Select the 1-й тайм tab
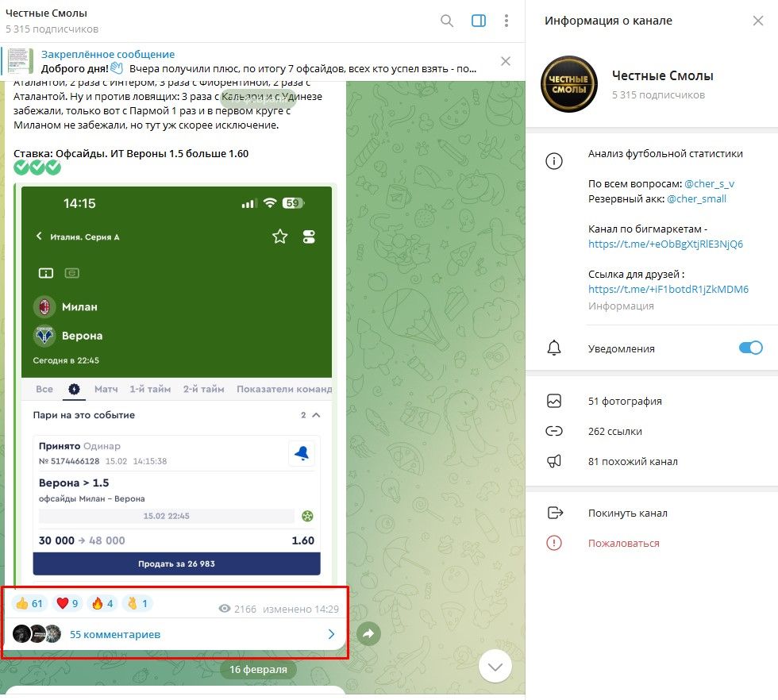Screen dimensions: 778x700 pyautogui.click(x=150, y=390)
